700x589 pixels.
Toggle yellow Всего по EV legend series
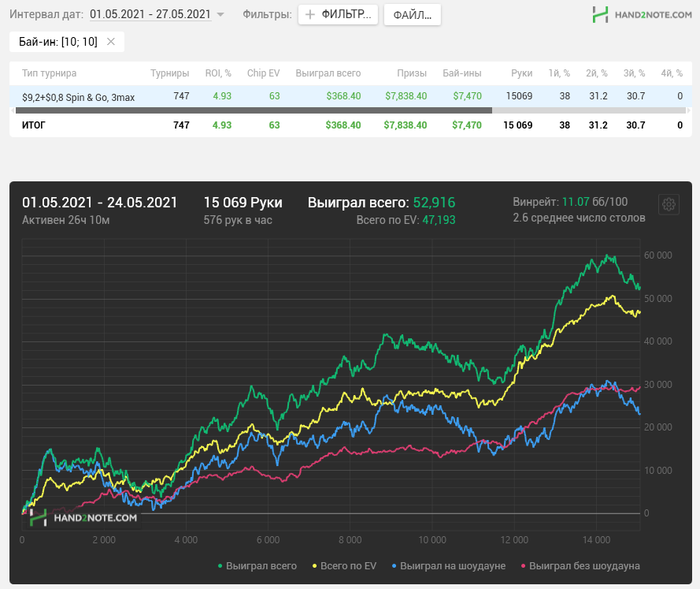[x=344, y=566]
